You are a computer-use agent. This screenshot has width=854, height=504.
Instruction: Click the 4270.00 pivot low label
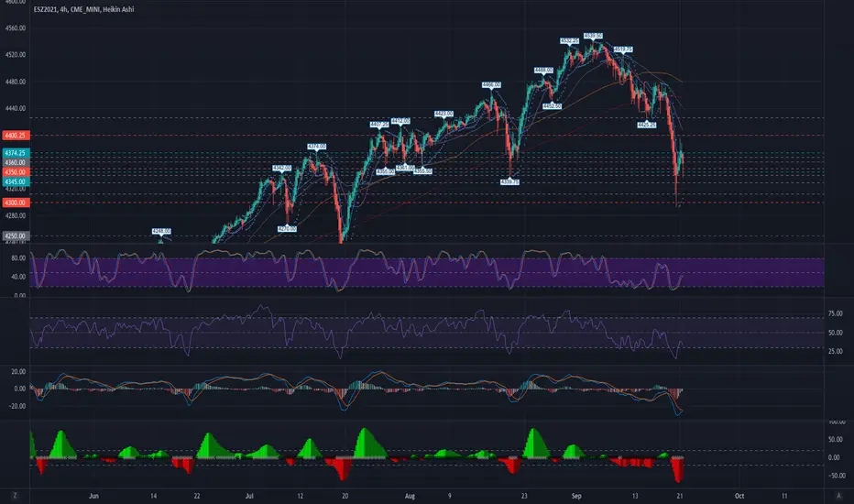point(287,229)
